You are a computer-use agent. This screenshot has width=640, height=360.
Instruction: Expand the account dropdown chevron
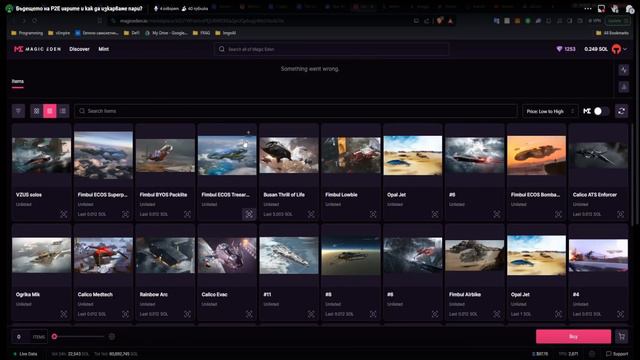[x=625, y=49]
